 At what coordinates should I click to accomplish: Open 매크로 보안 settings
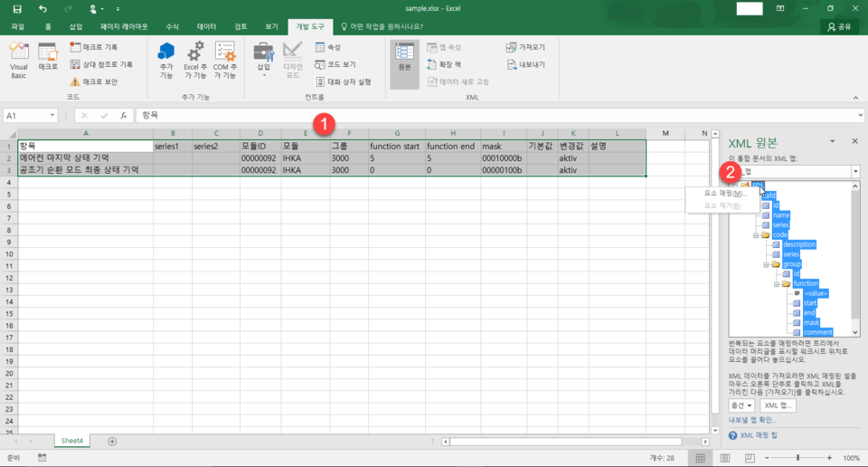click(93, 82)
